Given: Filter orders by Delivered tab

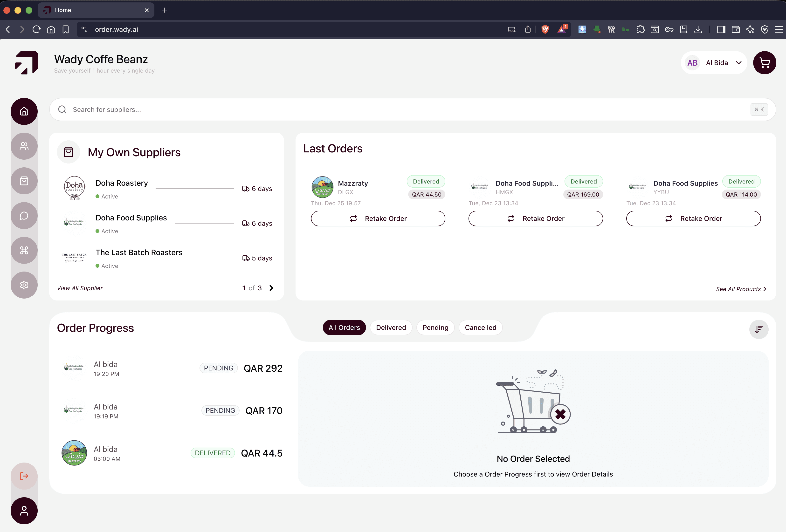Looking at the screenshot, I should (391, 327).
